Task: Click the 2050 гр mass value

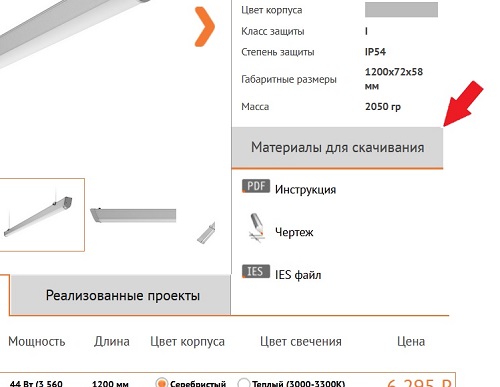Action: pos(383,107)
